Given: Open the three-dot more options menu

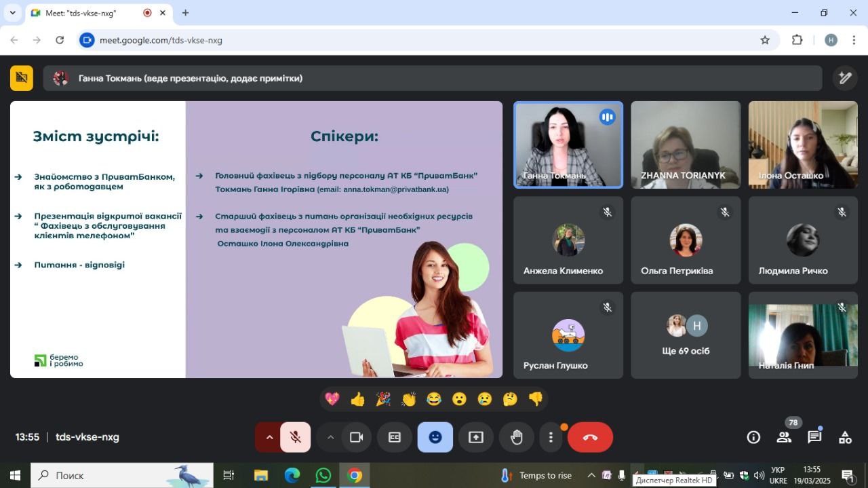Looking at the screenshot, I should tap(551, 438).
